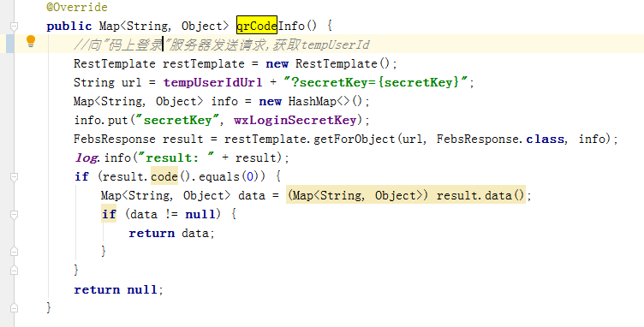This screenshot has height=327, width=644.
Task: Click the public keyword
Action: click(x=69, y=27)
